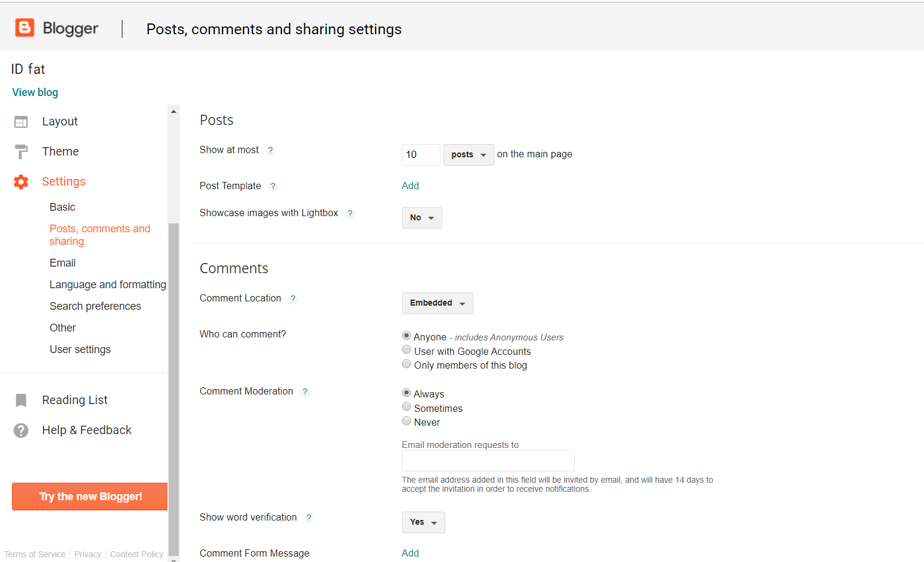Click the Settings gear icon
The height and width of the screenshot is (562, 924).
(21, 182)
